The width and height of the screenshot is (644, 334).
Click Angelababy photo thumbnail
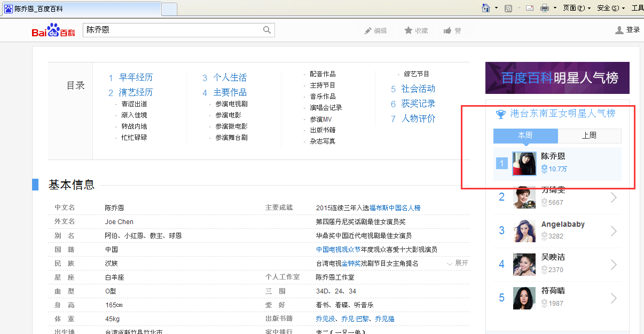pyautogui.click(x=524, y=231)
